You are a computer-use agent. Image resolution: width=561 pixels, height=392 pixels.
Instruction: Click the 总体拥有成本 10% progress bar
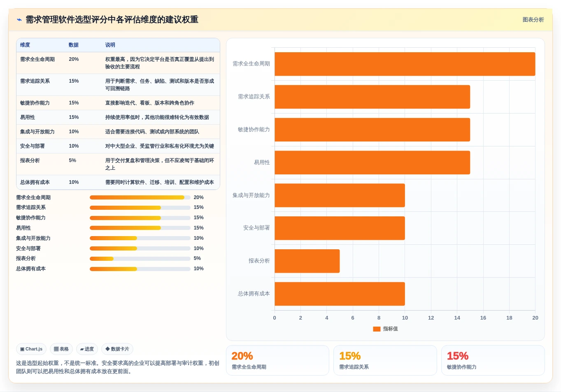(x=140, y=269)
